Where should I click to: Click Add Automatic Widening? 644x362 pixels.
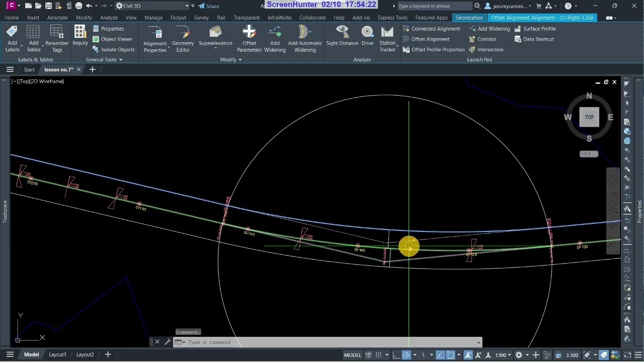pos(305,39)
